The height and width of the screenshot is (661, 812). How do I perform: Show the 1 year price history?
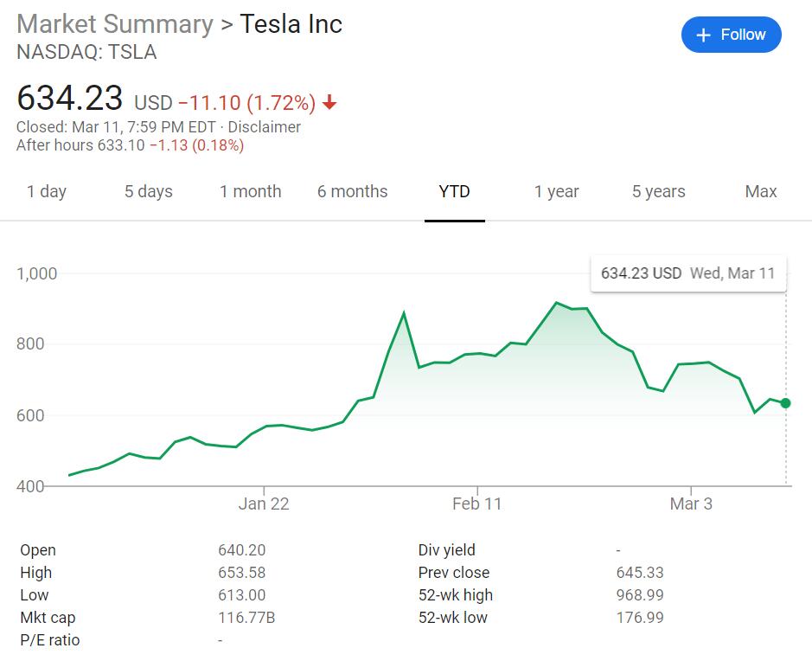556,192
